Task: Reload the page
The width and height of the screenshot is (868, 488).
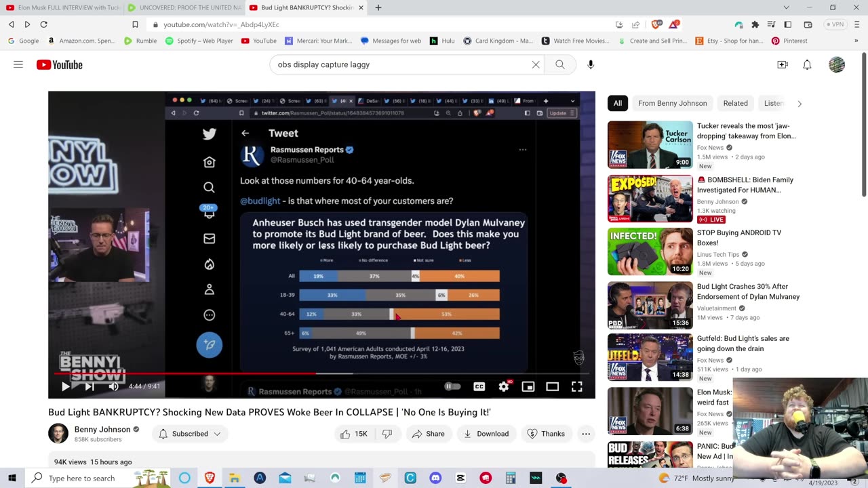Action: tap(43, 24)
